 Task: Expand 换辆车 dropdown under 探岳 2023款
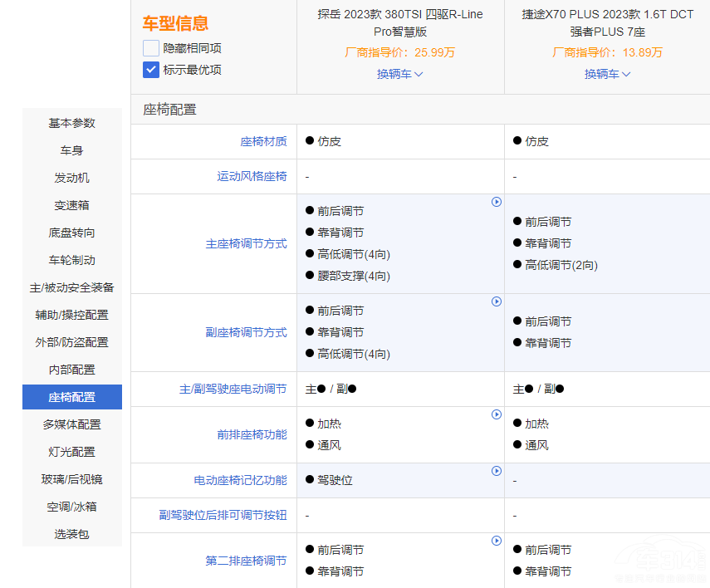coord(400,74)
